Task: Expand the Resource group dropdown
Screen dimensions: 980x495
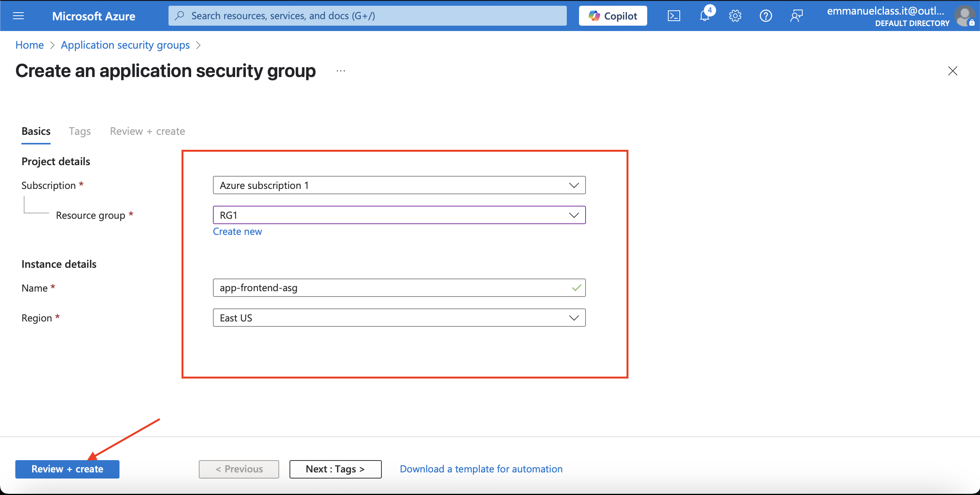Action: coord(399,215)
